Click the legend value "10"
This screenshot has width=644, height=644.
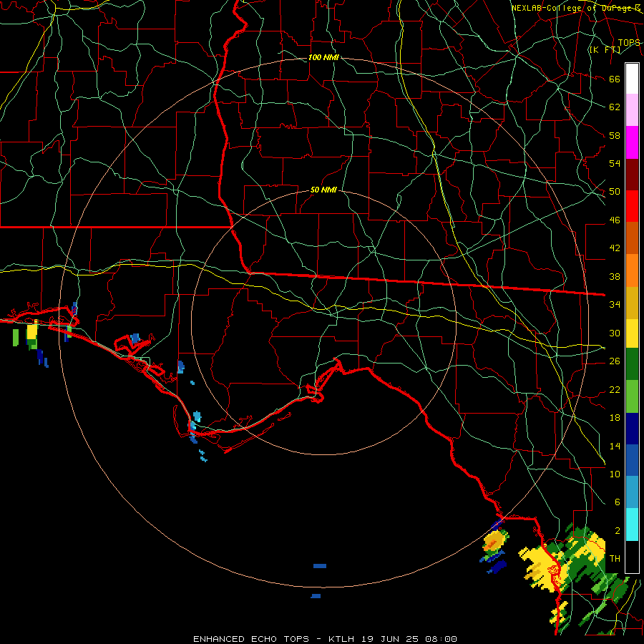tap(615, 474)
